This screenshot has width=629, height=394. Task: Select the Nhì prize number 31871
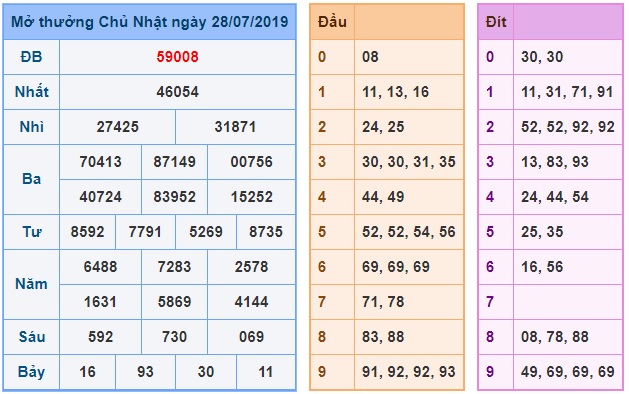pyautogui.click(x=235, y=127)
